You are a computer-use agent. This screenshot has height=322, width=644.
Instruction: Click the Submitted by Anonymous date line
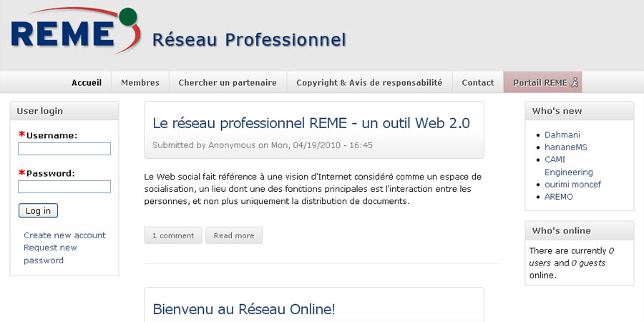263,145
